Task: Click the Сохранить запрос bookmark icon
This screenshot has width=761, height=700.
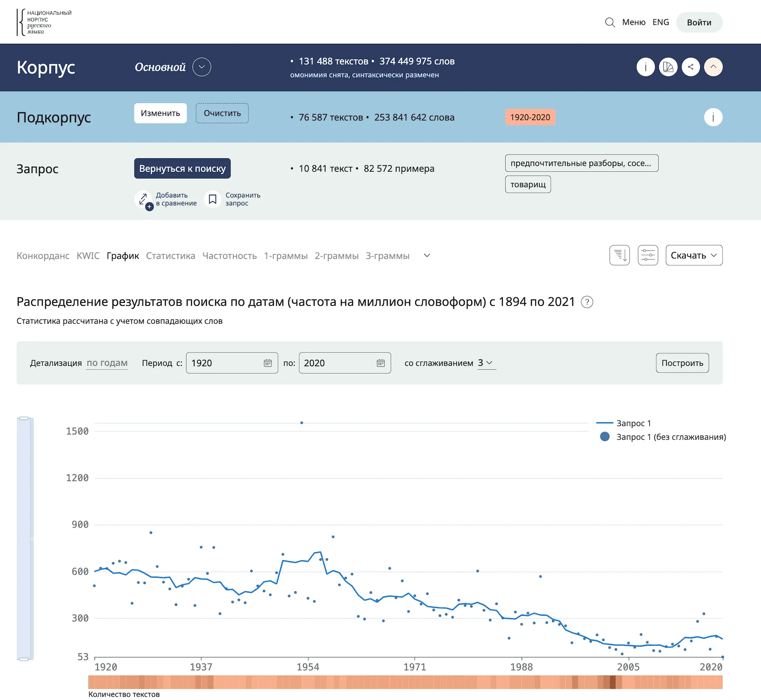Action: (213, 199)
